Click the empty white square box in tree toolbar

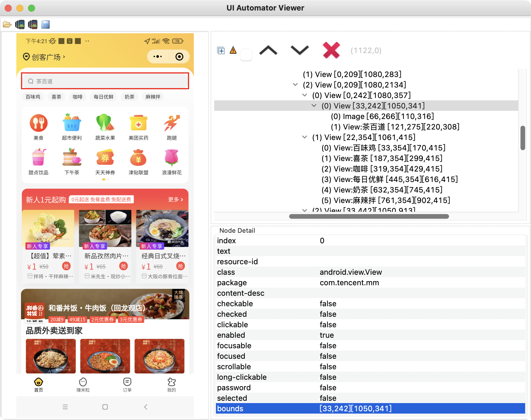(246, 55)
